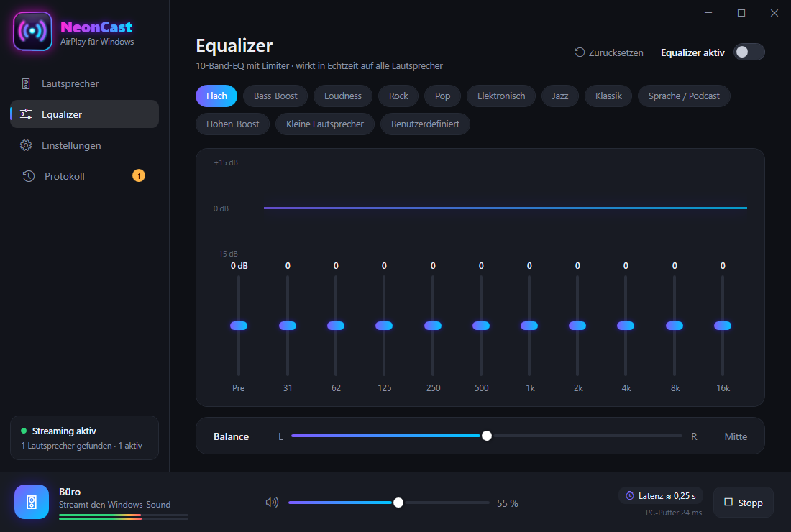Open the Lautsprecher page
Image resolution: width=791 pixels, height=532 pixels.
click(x=84, y=83)
